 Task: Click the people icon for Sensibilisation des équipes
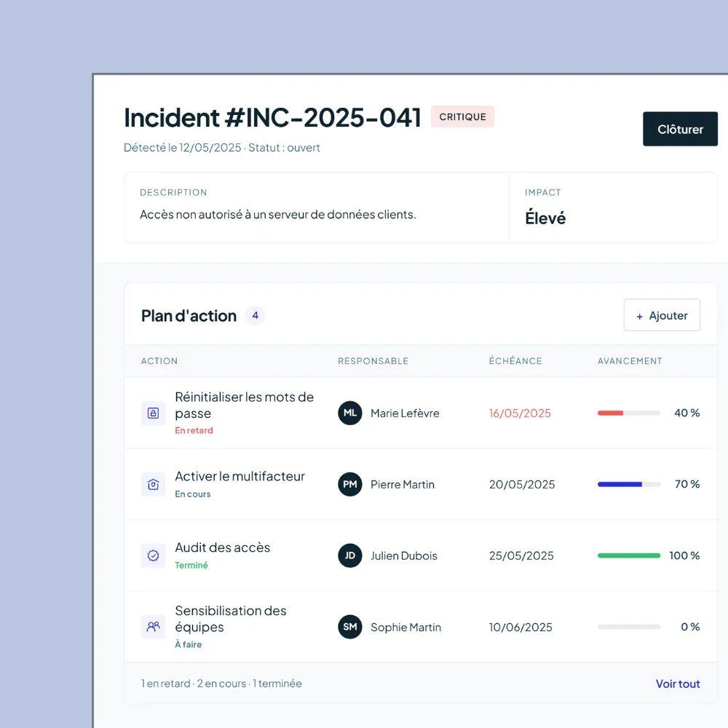[x=153, y=627]
